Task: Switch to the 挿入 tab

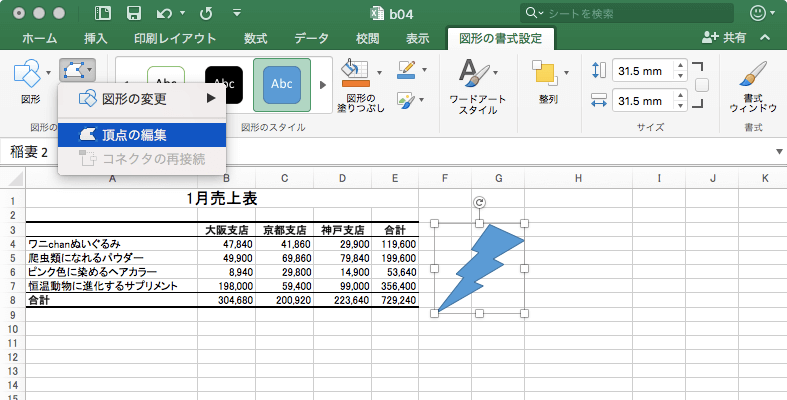Action: point(95,38)
